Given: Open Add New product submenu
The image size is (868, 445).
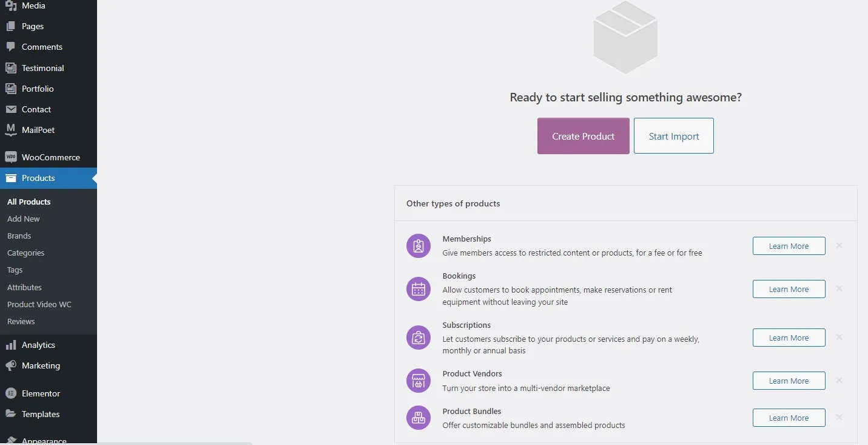Looking at the screenshot, I should tap(24, 219).
